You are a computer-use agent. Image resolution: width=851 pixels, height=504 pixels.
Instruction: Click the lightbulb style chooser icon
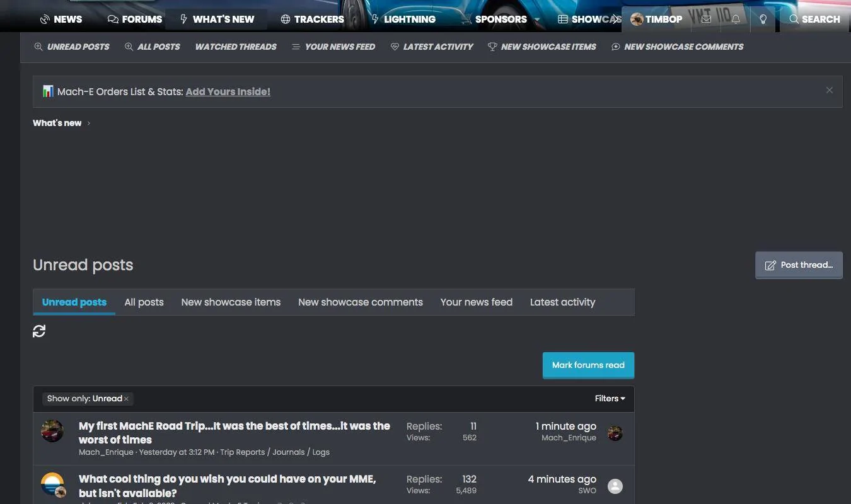click(x=763, y=19)
